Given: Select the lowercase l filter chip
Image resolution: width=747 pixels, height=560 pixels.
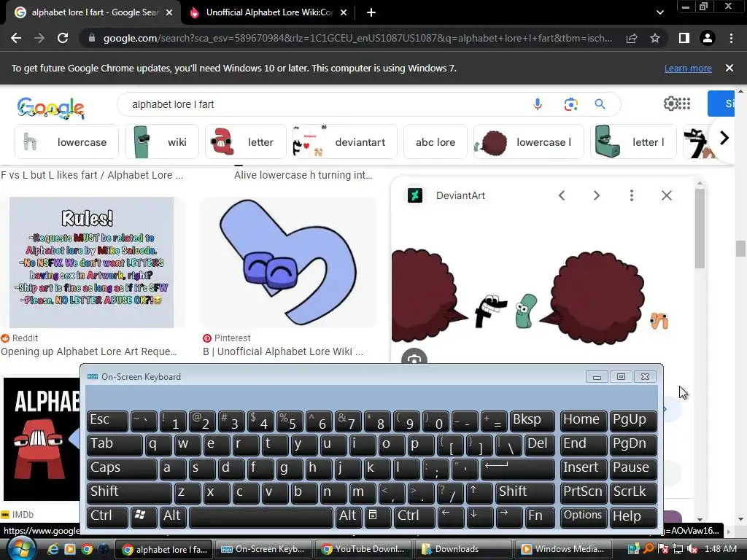Looking at the screenshot, I should pyautogui.click(x=528, y=142).
